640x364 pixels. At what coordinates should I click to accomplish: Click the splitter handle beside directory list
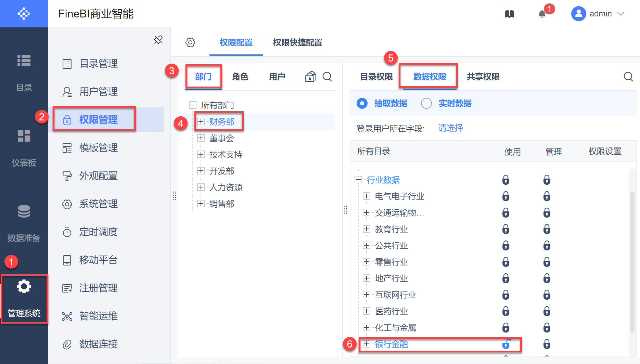tap(346, 210)
